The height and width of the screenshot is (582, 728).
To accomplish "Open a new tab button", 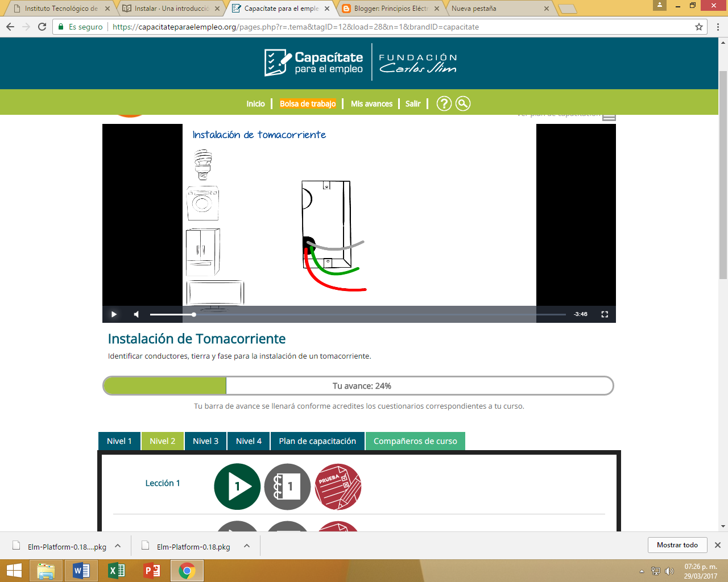I will tap(567, 9).
